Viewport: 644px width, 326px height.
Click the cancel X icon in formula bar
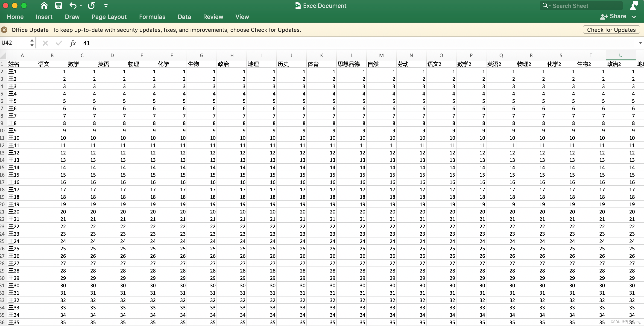pos(46,43)
